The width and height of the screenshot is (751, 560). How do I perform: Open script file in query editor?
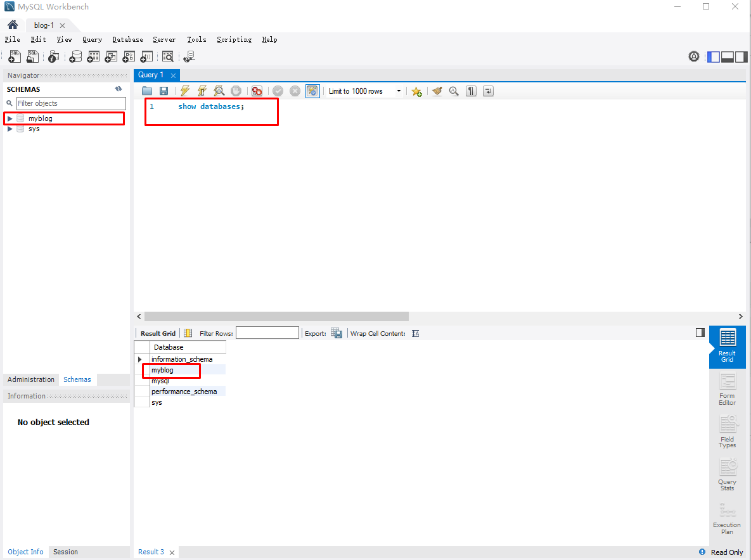[147, 91]
